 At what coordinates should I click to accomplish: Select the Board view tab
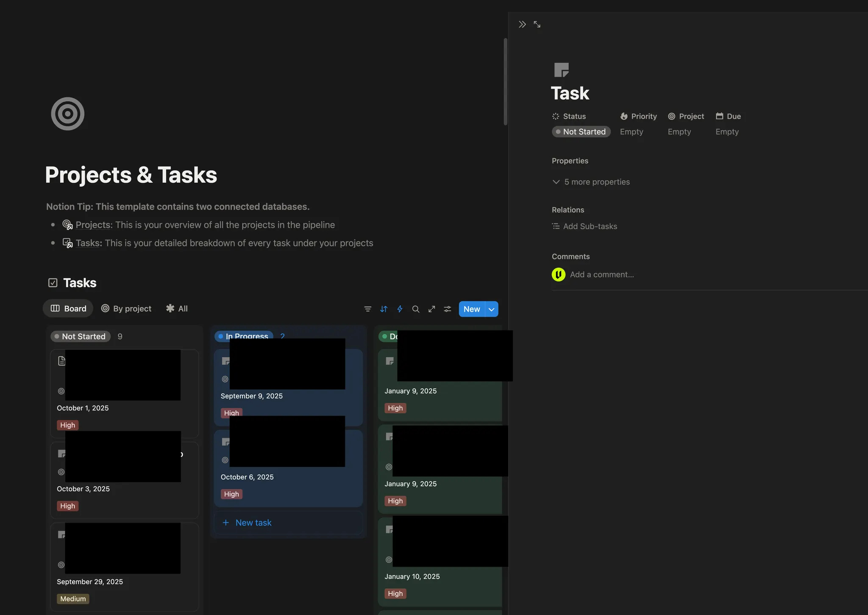[68, 309]
